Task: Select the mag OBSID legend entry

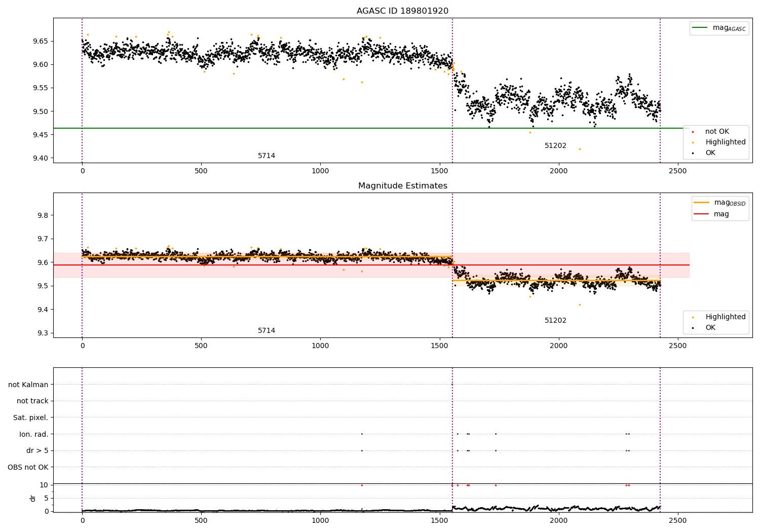Action: 719,203
